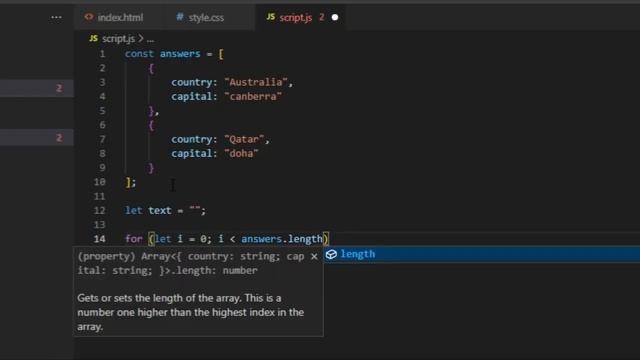Click "country" key on line 3
The image size is (640, 360).
(191, 82)
